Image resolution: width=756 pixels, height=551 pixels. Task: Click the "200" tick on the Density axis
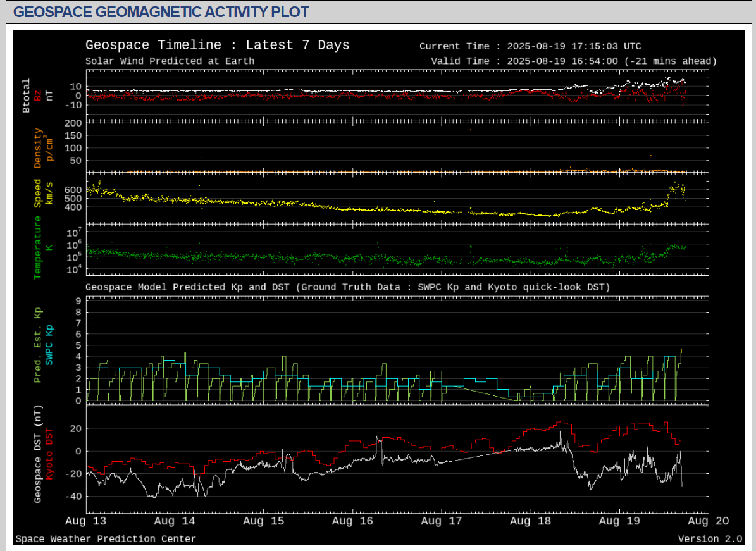tap(73, 123)
